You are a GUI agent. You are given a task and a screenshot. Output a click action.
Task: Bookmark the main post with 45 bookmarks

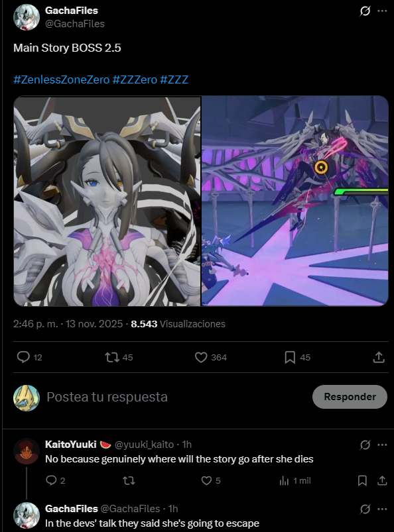tap(290, 357)
